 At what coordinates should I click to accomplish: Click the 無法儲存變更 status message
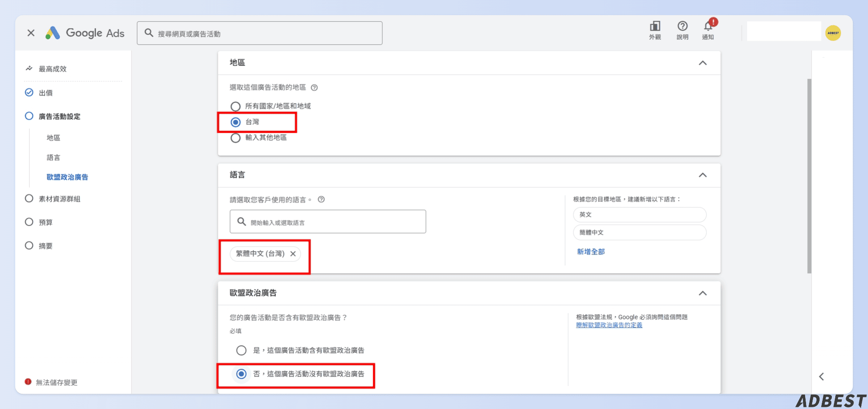pyautogui.click(x=56, y=382)
